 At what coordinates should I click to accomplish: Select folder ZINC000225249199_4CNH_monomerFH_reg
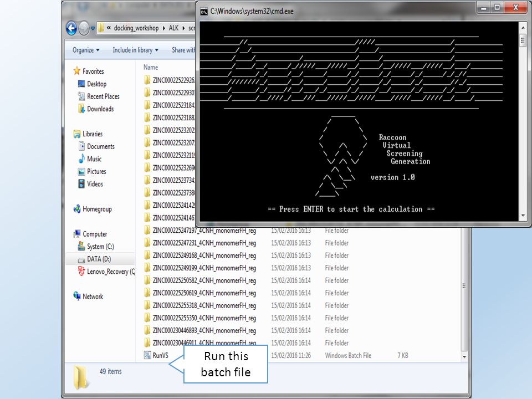pyautogui.click(x=204, y=268)
